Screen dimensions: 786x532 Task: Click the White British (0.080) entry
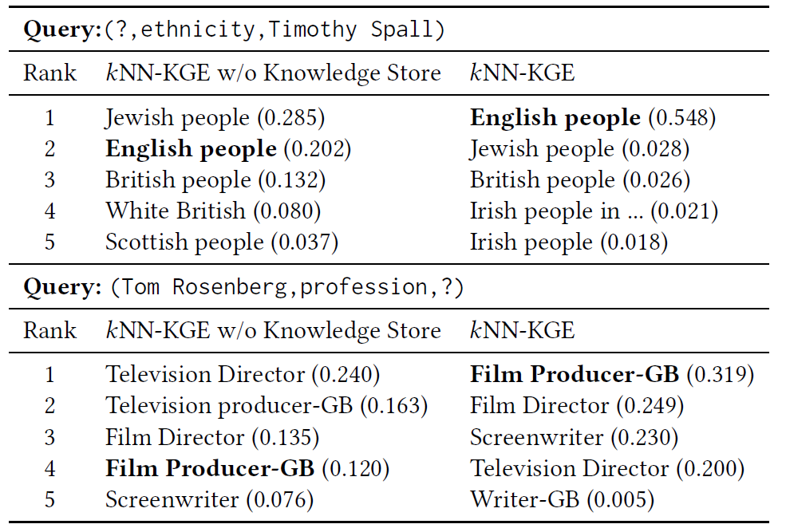(212, 211)
